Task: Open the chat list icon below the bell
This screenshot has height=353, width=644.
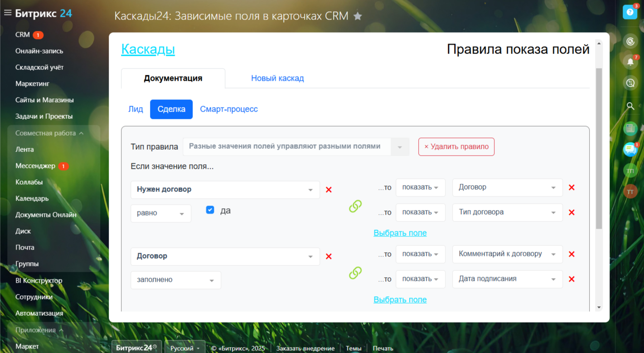Action: coord(630,83)
